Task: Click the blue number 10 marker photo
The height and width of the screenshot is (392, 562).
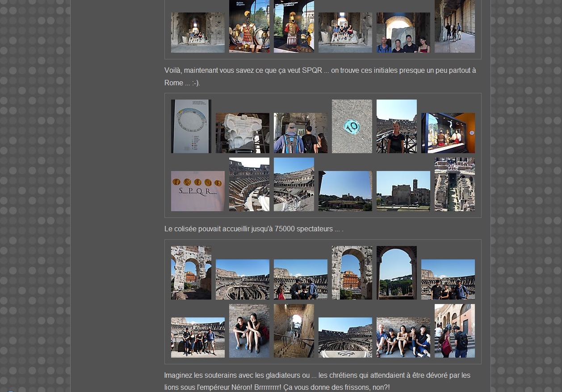Action: [352, 126]
